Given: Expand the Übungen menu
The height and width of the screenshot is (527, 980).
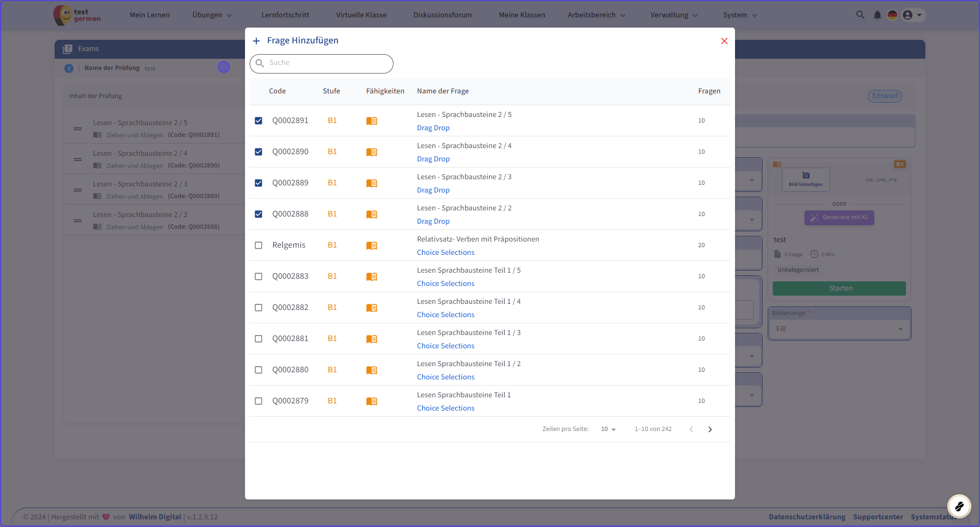Looking at the screenshot, I should [x=212, y=15].
